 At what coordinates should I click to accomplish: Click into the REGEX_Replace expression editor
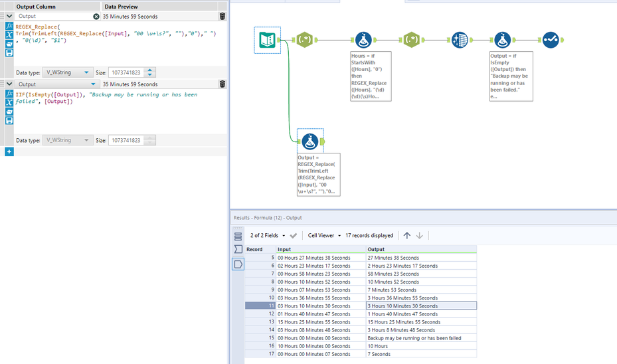(x=120, y=44)
